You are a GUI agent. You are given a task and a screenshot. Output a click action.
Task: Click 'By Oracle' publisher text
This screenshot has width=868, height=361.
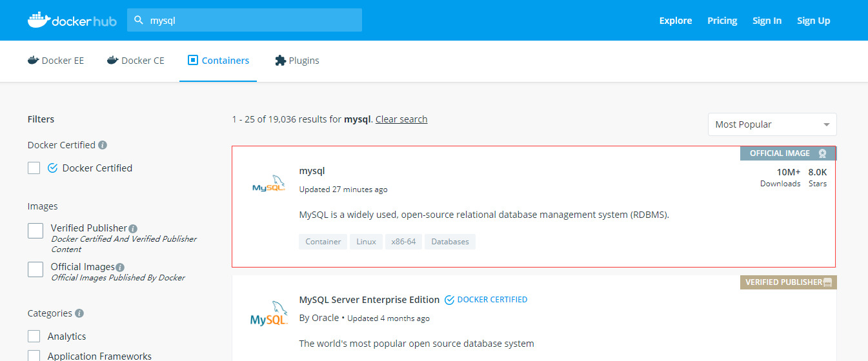coord(319,318)
